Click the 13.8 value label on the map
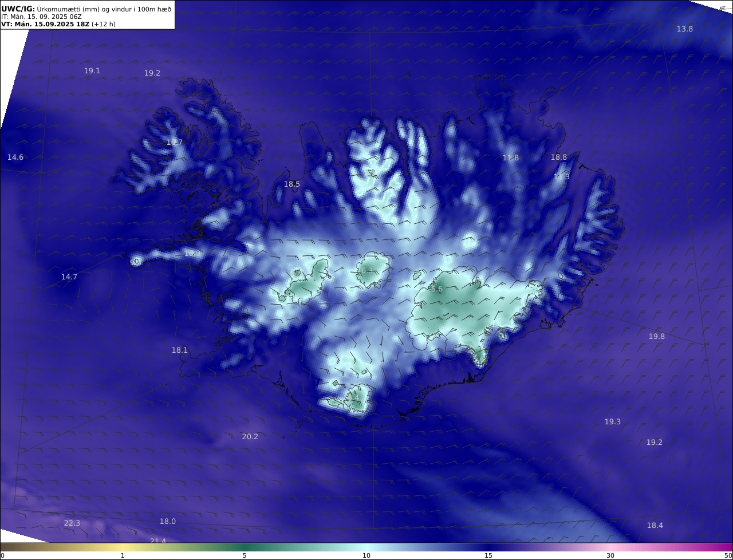This screenshot has height=560, width=733. click(x=685, y=29)
